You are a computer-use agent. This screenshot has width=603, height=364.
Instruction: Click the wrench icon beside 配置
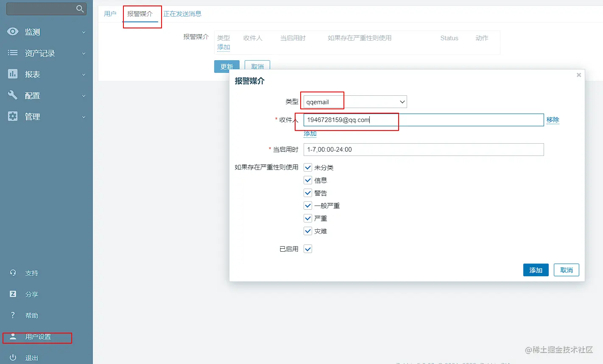point(13,95)
